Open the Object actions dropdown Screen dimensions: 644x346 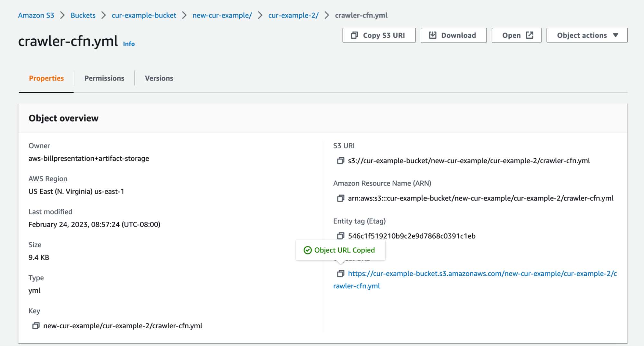point(587,35)
